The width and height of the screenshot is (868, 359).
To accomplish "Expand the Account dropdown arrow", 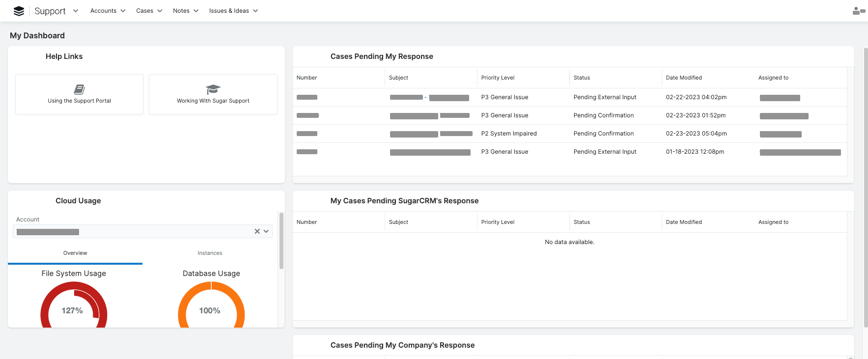I will [x=266, y=231].
